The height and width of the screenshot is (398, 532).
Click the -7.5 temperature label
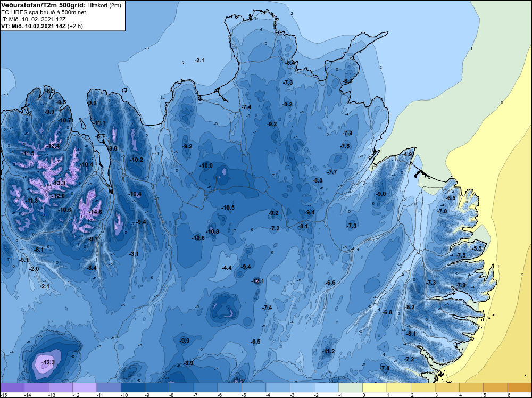click(x=460, y=255)
